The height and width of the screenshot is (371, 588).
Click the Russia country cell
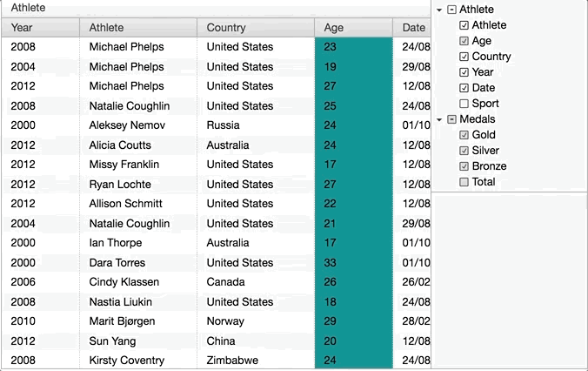click(x=256, y=125)
